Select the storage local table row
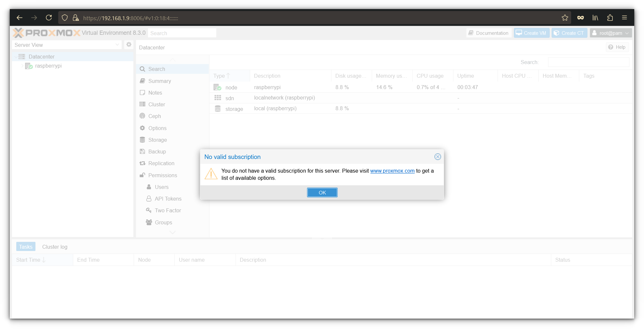Viewport: 644px width, 329px height. click(x=421, y=109)
